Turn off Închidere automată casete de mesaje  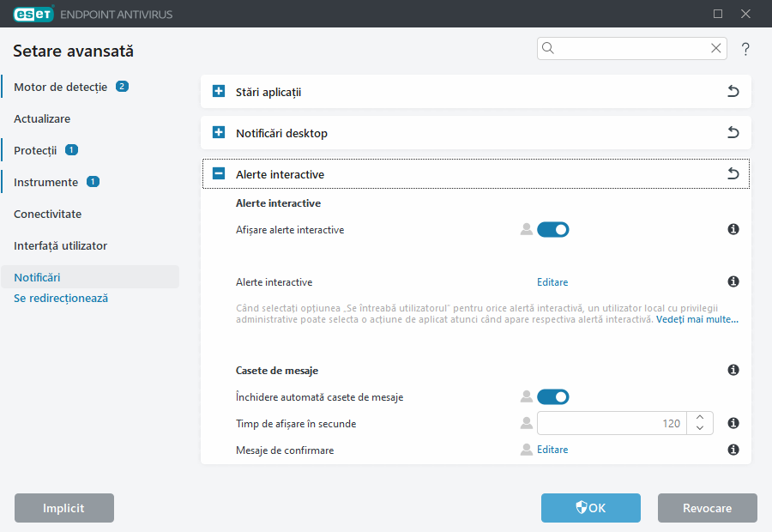552,396
